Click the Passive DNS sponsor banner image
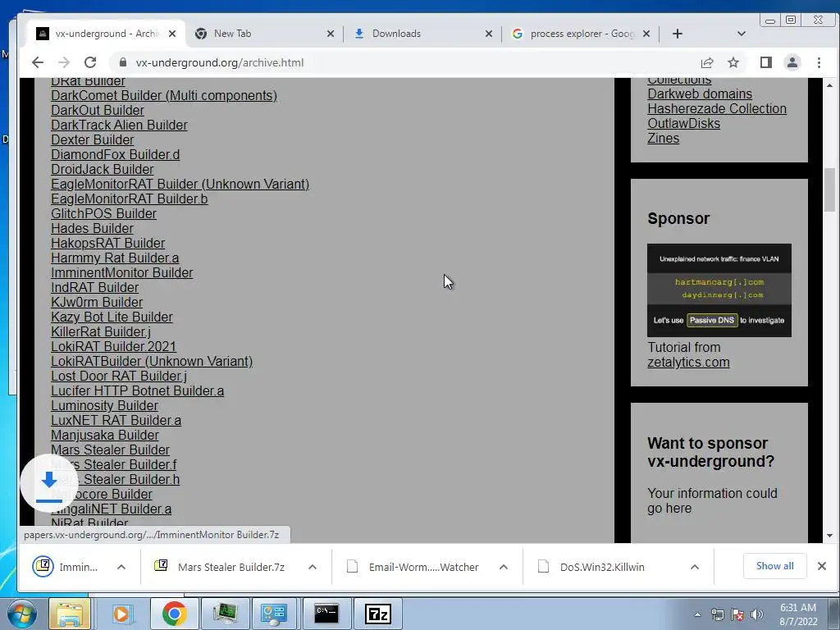Screen dimensions: 840x630 pos(719,290)
